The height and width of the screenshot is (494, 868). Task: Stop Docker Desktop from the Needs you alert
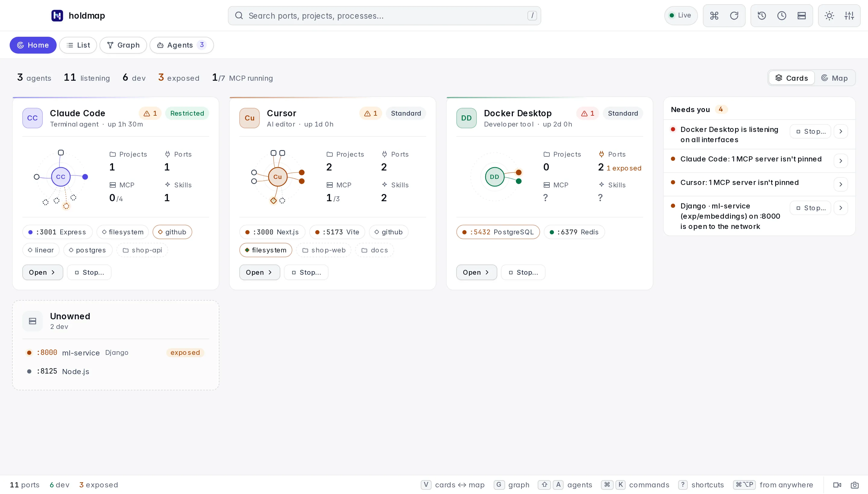click(x=810, y=132)
